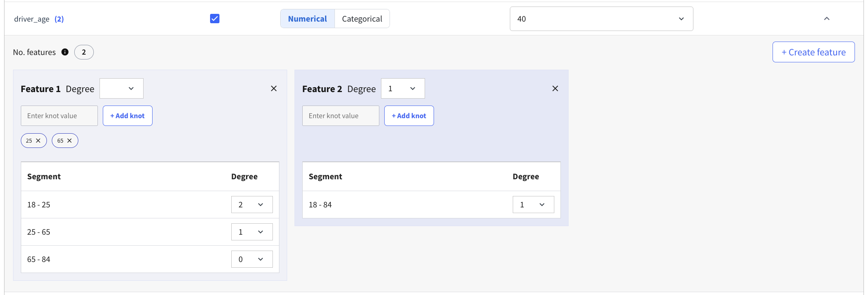Delete the knot value 65 chip
Viewport: 868px width, 295px height.
tap(70, 141)
